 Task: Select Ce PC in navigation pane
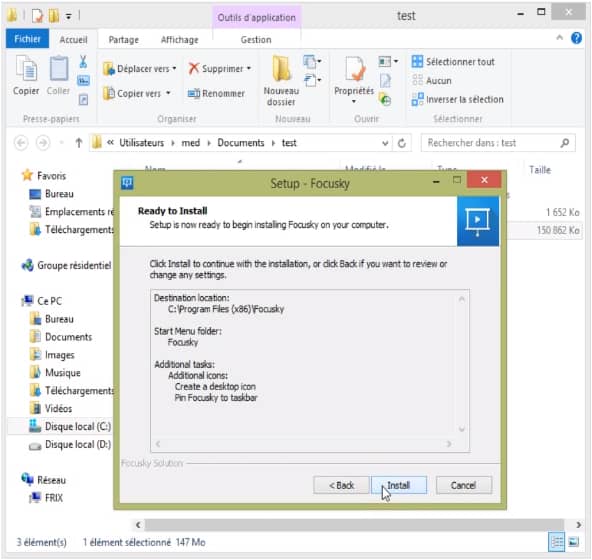tap(42, 301)
